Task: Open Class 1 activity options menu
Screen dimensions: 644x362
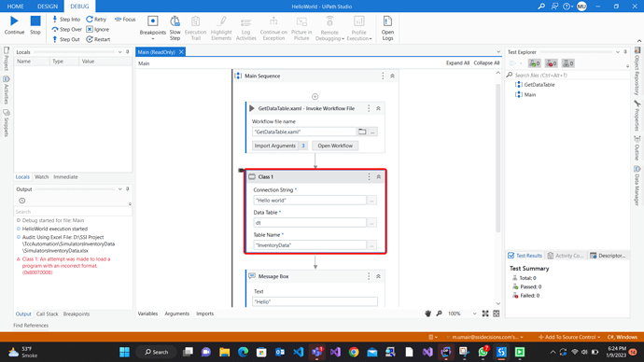Action: click(369, 177)
